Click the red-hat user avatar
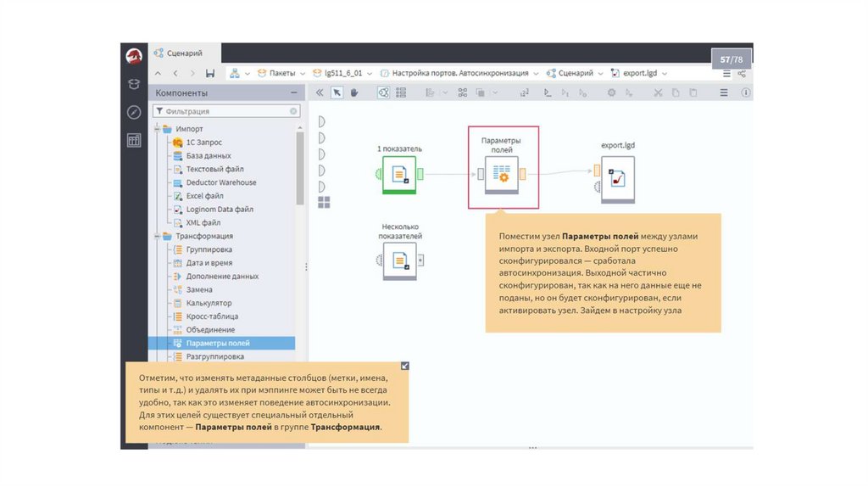The image size is (868, 487). click(x=134, y=56)
